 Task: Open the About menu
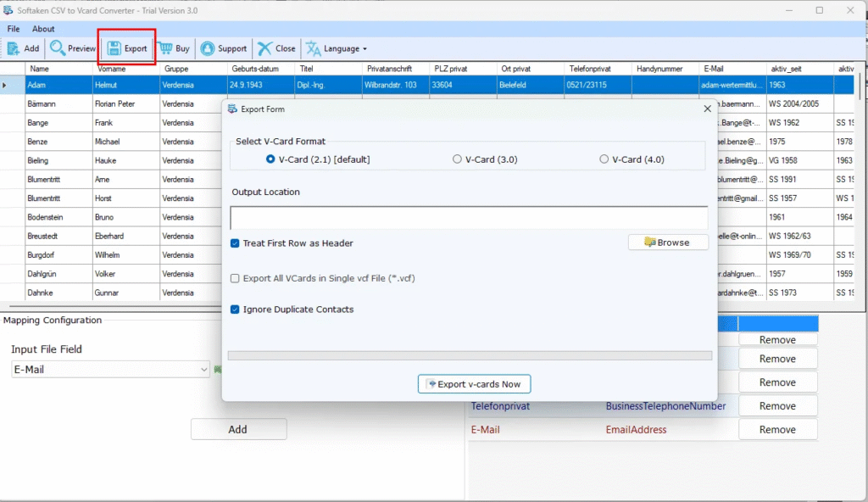pyautogui.click(x=43, y=29)
